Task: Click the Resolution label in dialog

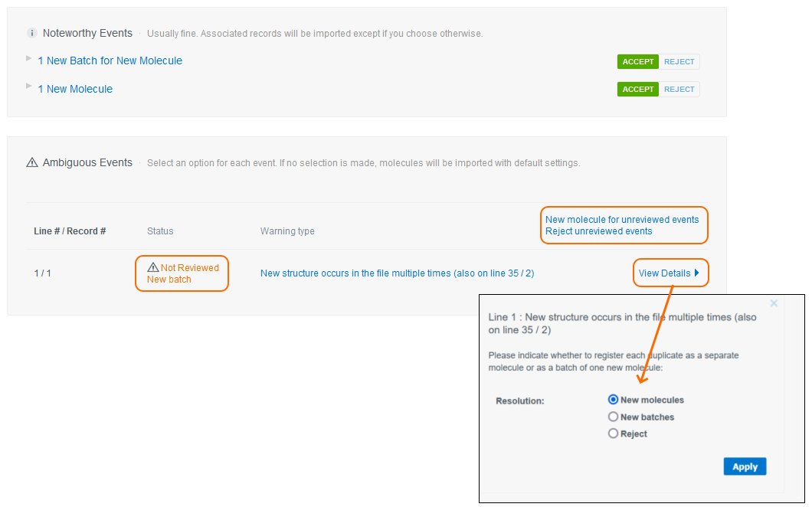Action: [x=520, y=401]
